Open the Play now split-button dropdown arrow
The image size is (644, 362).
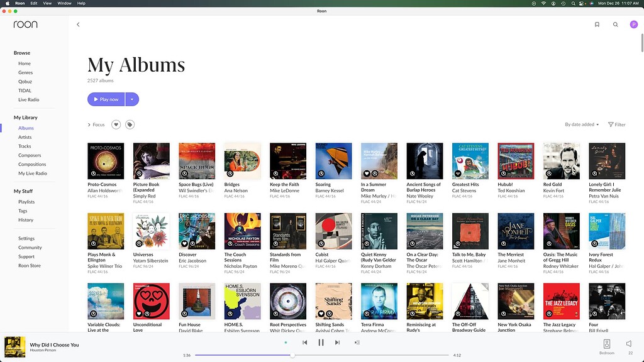130,99
